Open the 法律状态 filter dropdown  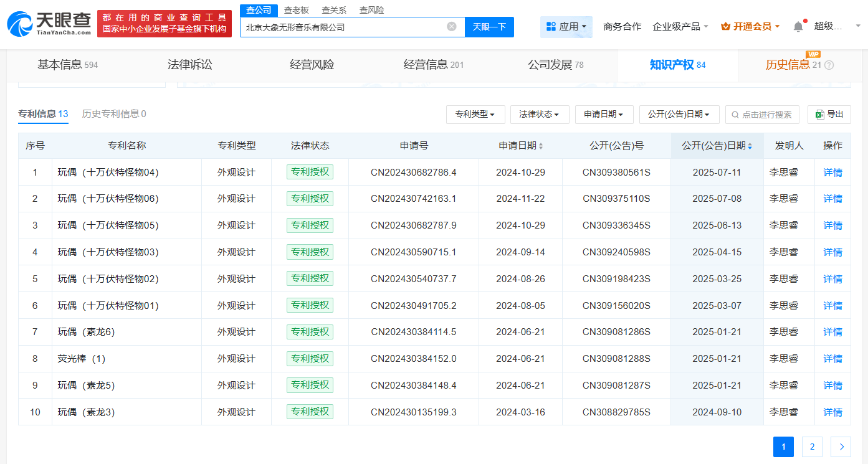[x=539, y=115]
